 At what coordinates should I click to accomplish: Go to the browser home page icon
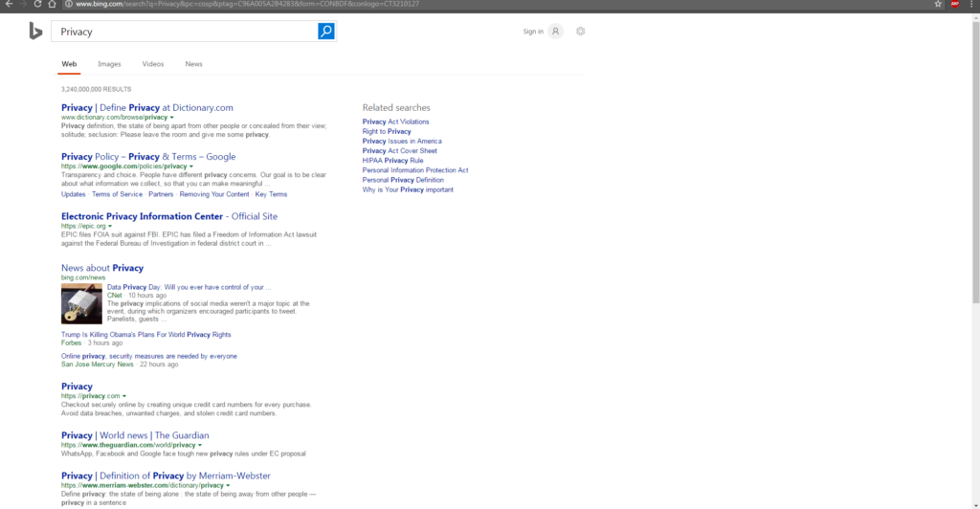pos(53,4)
